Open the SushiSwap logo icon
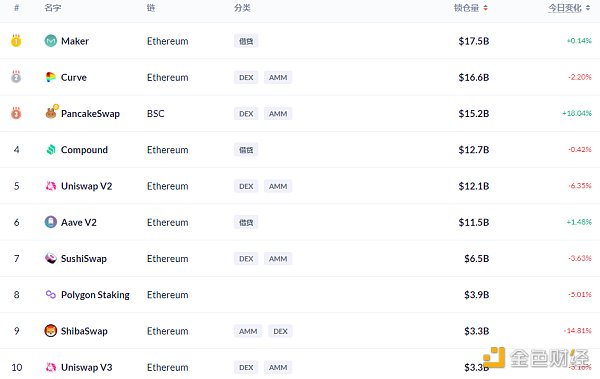 [51, 258]
